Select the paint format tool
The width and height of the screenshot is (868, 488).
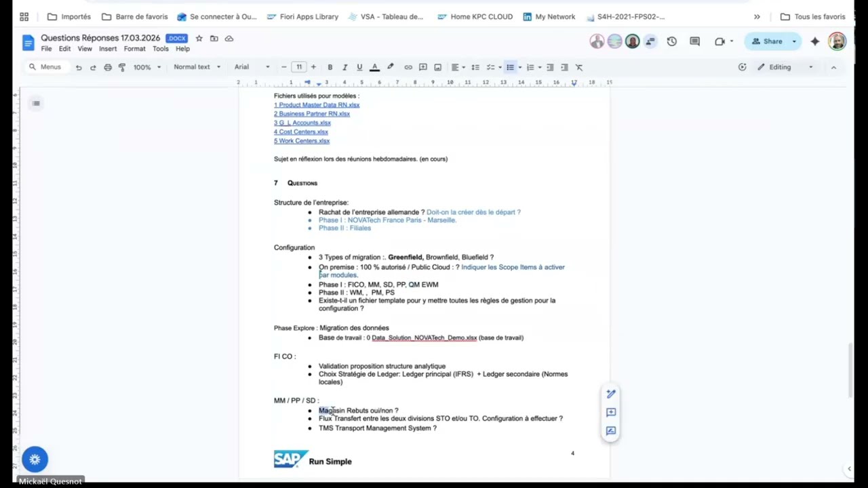tap(122, 67)
